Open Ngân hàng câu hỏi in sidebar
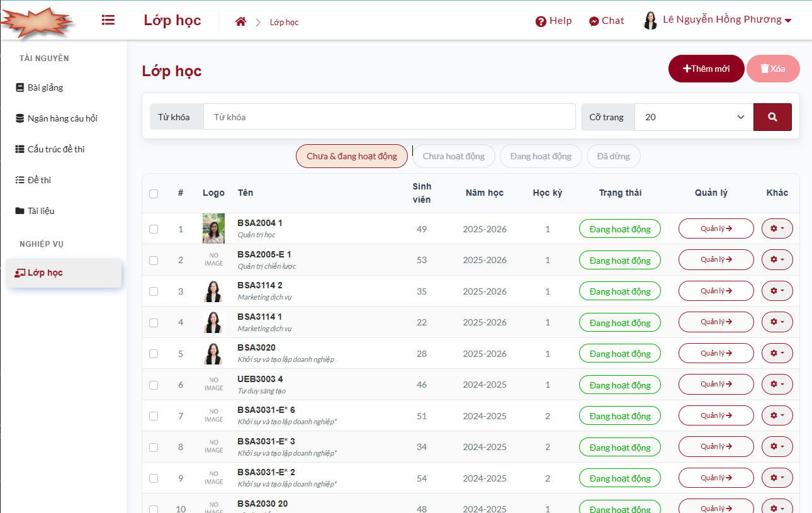Image resolution: width=812 pixels, height=513 pixels. (x=62, y=118)
